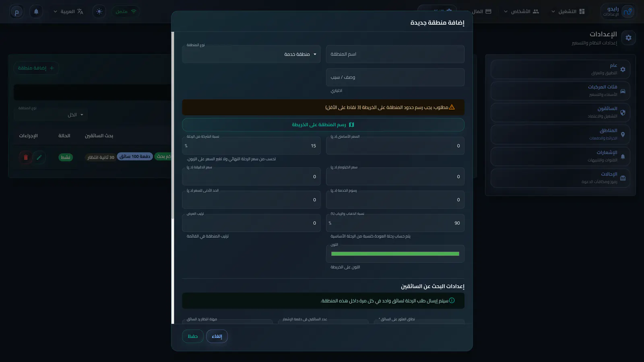
Task: Click the اسم المنطقة input field
Action: coord(395,54)
